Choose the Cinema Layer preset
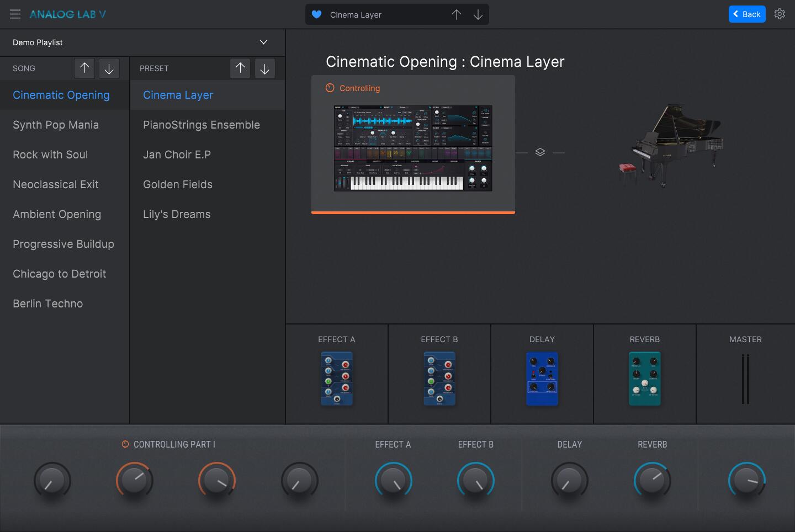The width and height of the screenshot is (795, 532). [208, 95]
